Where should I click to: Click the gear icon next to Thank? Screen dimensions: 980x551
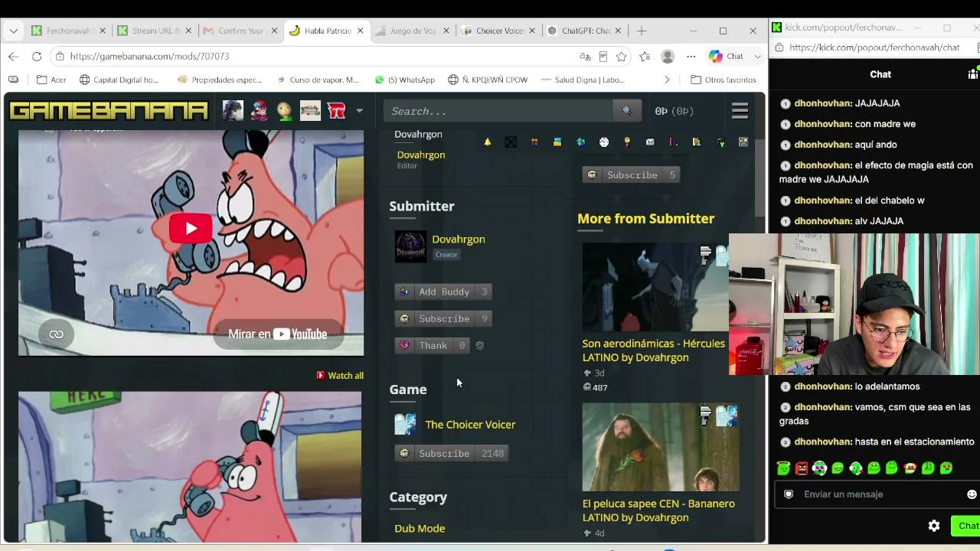tap(480, 345)
